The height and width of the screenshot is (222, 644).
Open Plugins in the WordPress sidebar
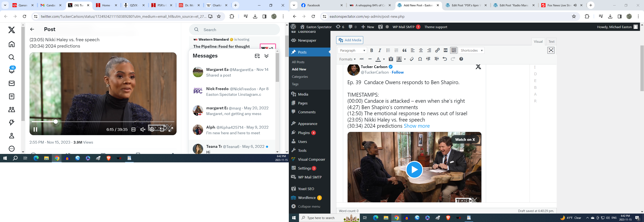coord(304,133)
